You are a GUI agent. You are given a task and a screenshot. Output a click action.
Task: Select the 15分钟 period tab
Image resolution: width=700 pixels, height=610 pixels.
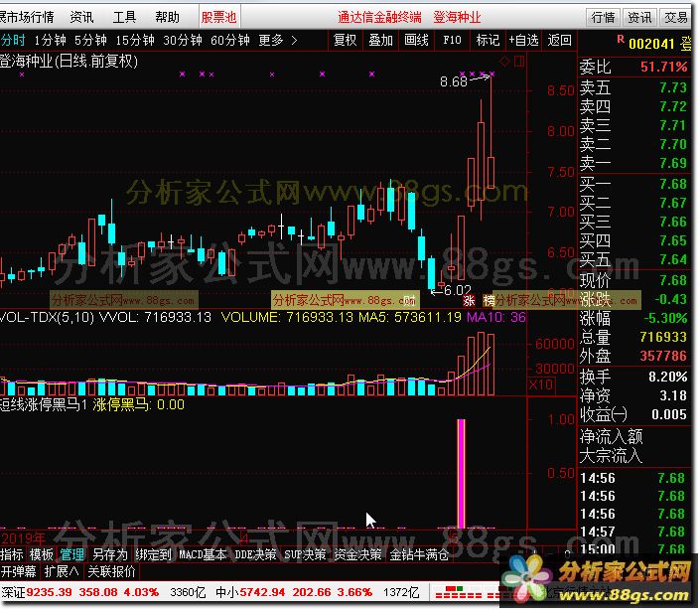(x=135, y=40)
